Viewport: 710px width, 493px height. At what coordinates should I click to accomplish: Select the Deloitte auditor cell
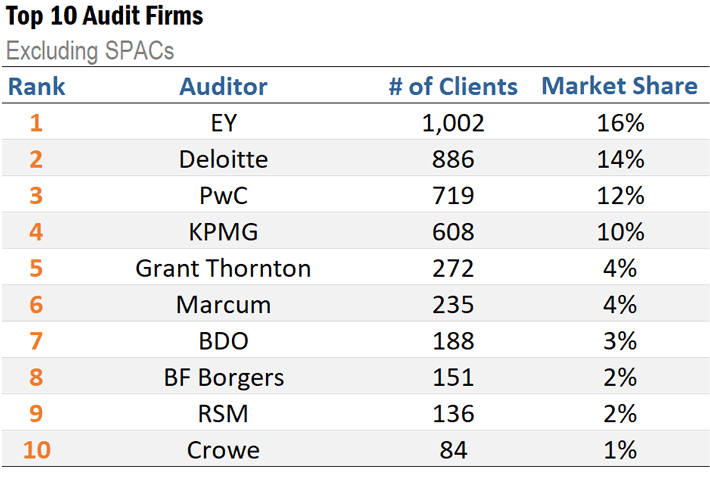pyautogui.click(x=223, y=159)
